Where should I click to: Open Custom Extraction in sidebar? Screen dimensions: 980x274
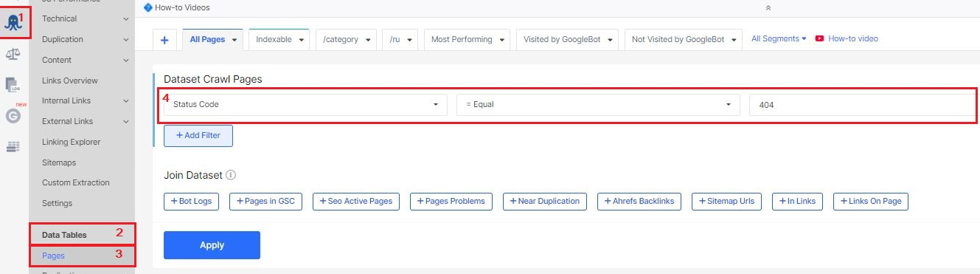(76, 182)
